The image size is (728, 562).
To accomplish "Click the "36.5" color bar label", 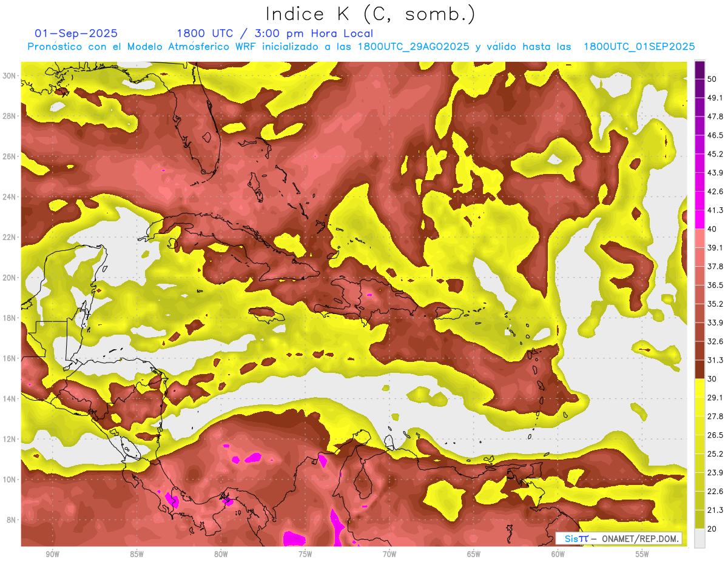I will click(x=715, y=285).
